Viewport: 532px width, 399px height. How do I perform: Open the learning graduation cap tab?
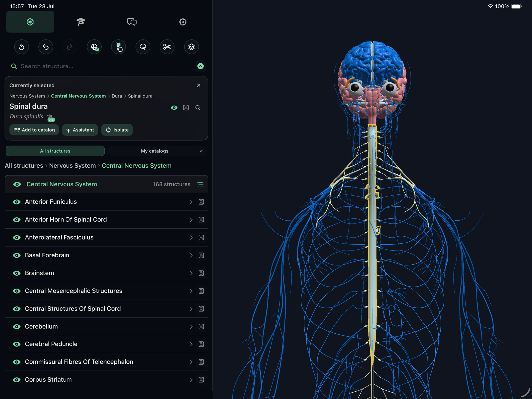click(81, 22)
